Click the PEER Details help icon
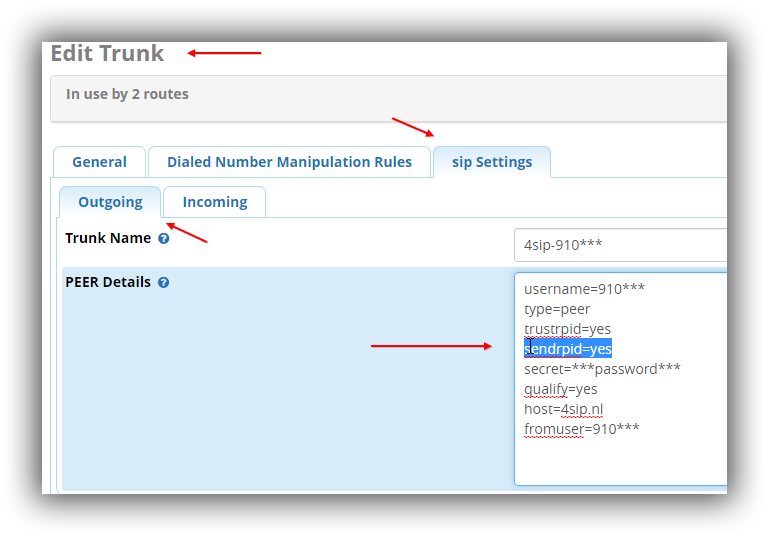 pyautogui.click(x=164, y=283)
